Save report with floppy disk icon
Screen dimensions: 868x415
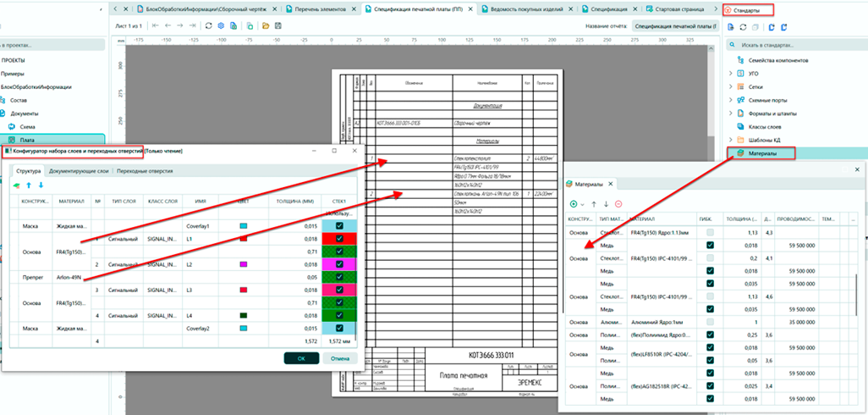[x=277, y=25]
